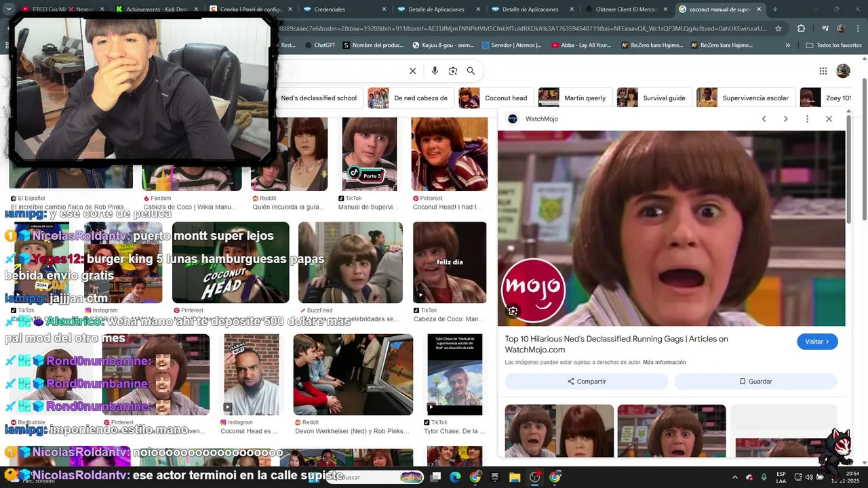This screenshot has height=488, width=868.
Task: Search this image with Lens overlay icon
Action: [x=513, y=311]
